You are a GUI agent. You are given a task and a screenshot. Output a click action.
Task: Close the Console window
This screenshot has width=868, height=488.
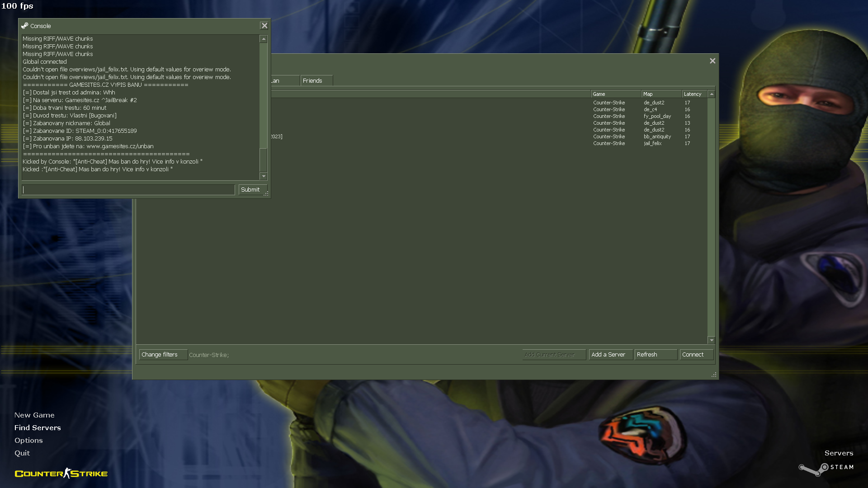coord(264,26)
